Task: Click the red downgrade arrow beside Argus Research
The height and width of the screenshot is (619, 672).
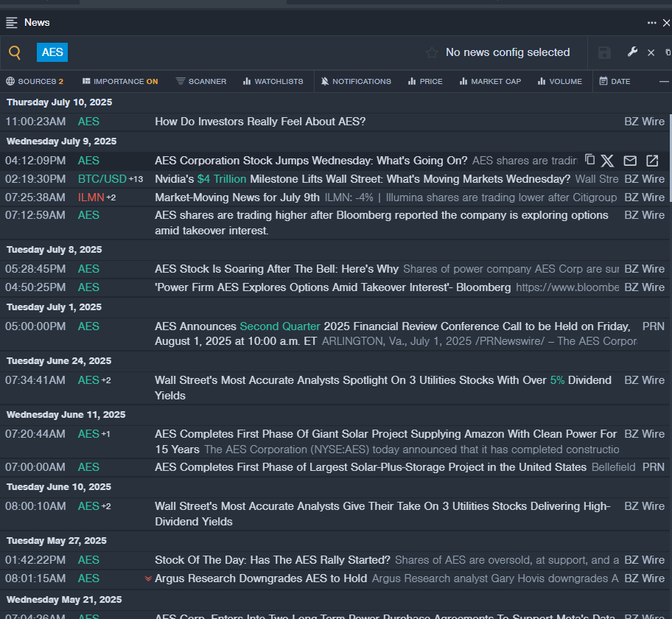Action: [x=148, y=578]
